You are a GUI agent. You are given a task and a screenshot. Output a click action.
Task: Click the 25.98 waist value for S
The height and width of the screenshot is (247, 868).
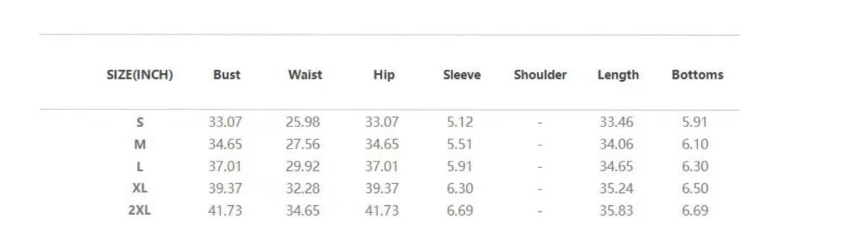[x=303, y=122]
